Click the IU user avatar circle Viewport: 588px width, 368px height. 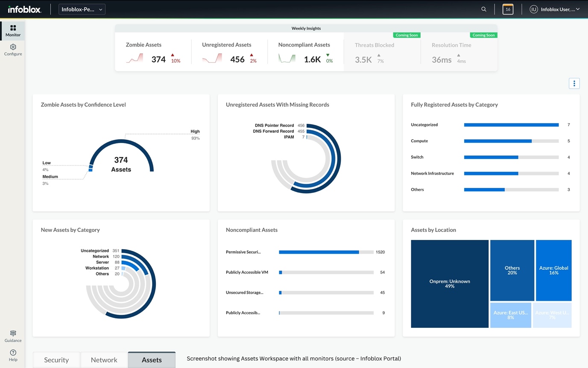tap(533, 9)
